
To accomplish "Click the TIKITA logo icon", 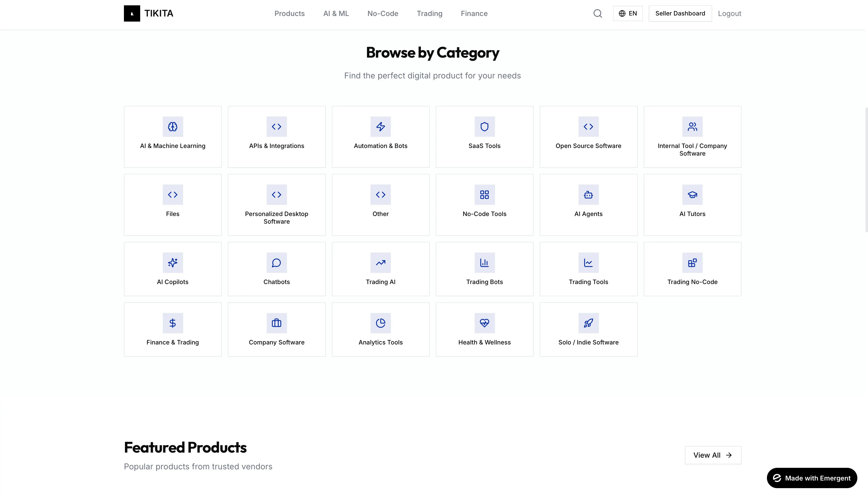I will tap(132, 13).
